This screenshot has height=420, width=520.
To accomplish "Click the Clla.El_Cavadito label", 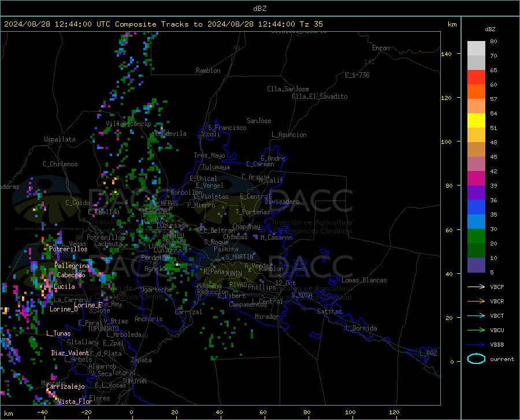I will coord(320,96).
